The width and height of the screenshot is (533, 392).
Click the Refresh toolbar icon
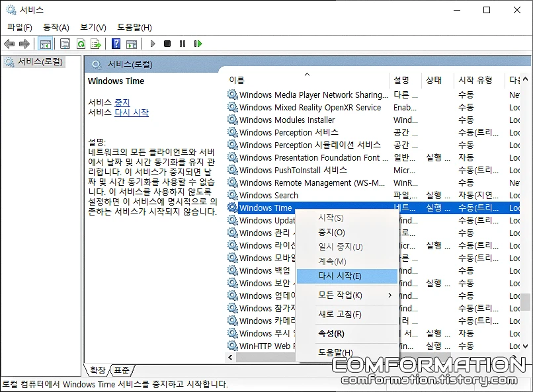(81, 44)
